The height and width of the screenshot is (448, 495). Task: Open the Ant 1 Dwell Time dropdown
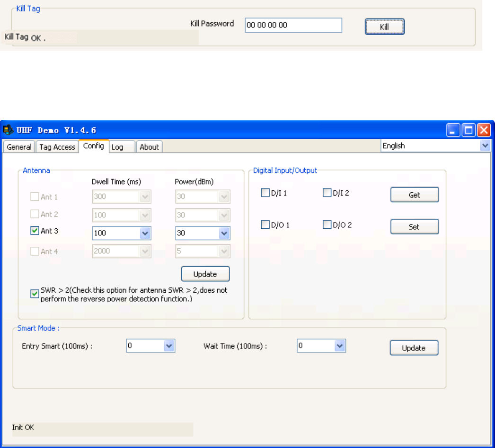pos(145,197)
